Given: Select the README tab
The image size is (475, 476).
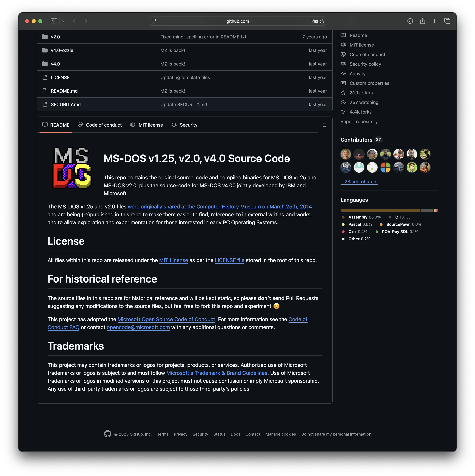Looking at the screenshot, I should click(x=56, y=125).
